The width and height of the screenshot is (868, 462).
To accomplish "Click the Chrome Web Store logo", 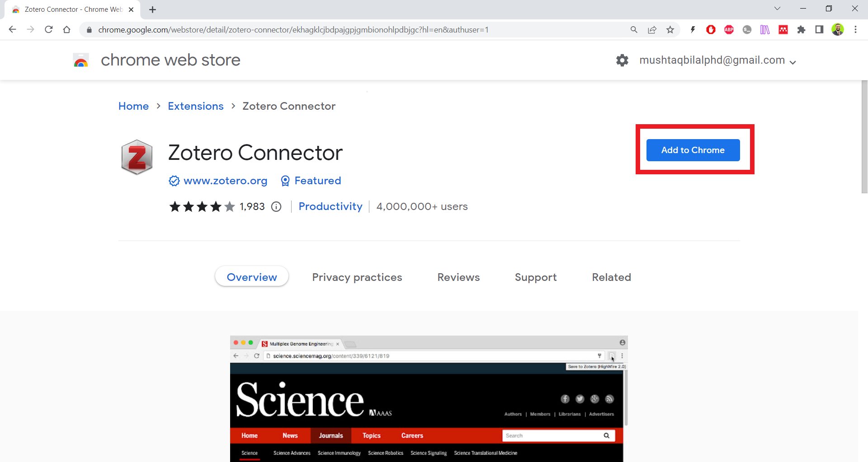I will (x=81, y=60).
